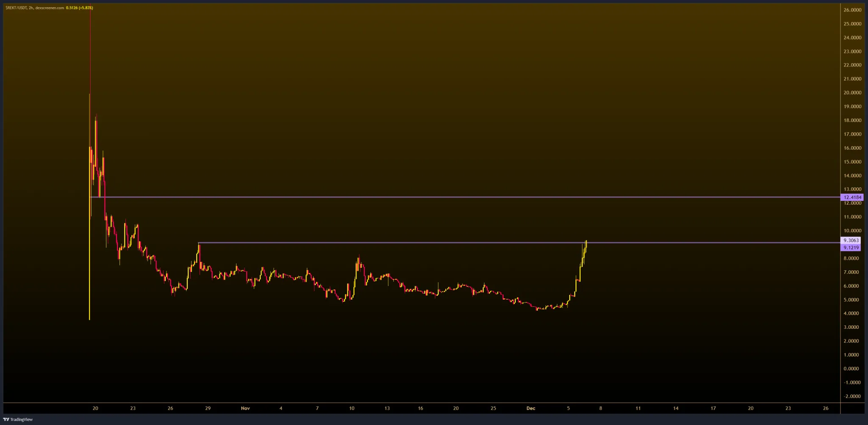This screenshot has height=425, width=868.
Task: Click the tall red wick at chart start
Action: 90,42
